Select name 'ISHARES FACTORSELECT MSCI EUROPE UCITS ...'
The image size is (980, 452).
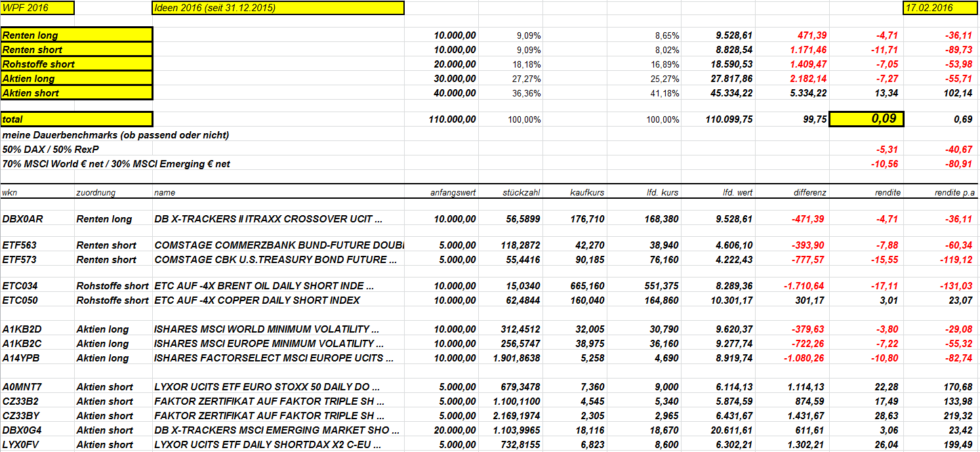[x=274, y=358]
